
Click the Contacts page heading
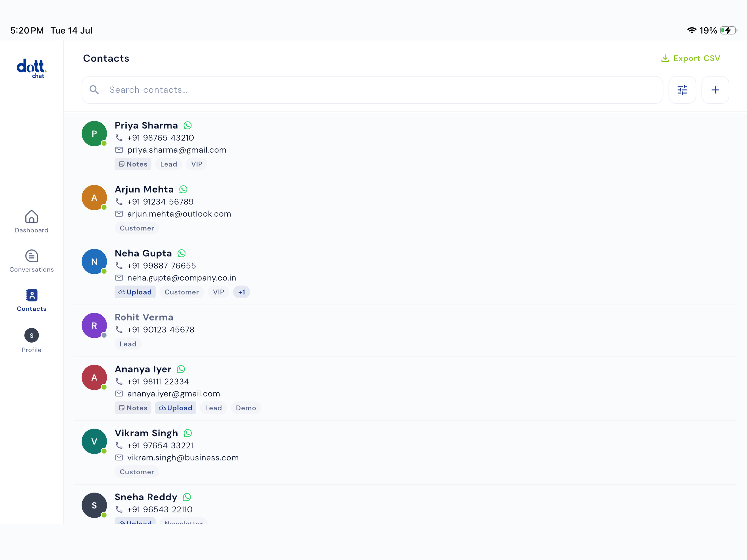106,59
